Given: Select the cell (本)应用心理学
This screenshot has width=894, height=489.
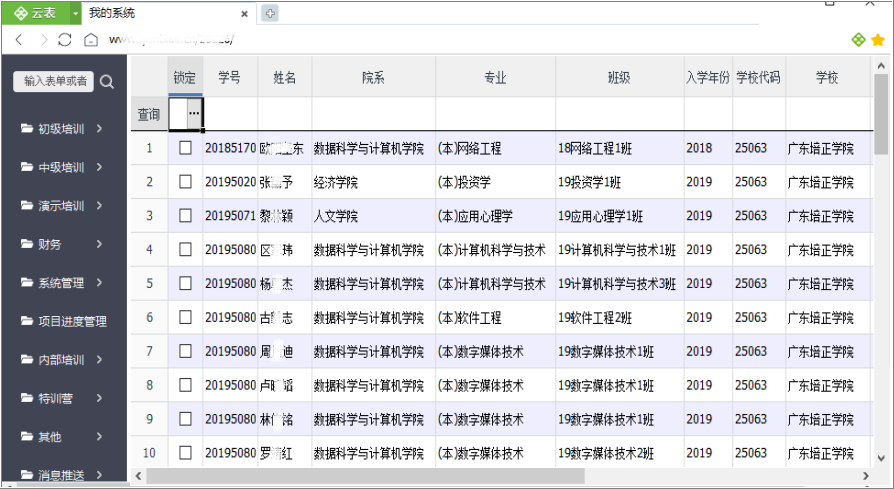Looking at the screenshot, I should click(x=495, y=216).
